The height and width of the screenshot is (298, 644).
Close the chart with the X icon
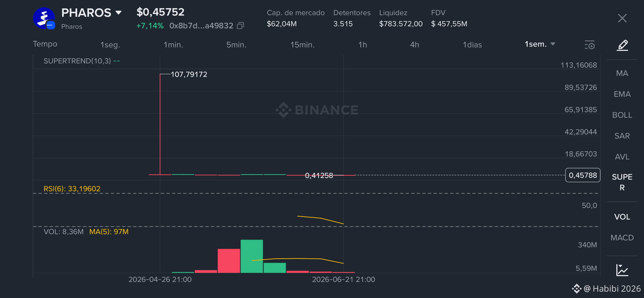(x=622, y=18)
